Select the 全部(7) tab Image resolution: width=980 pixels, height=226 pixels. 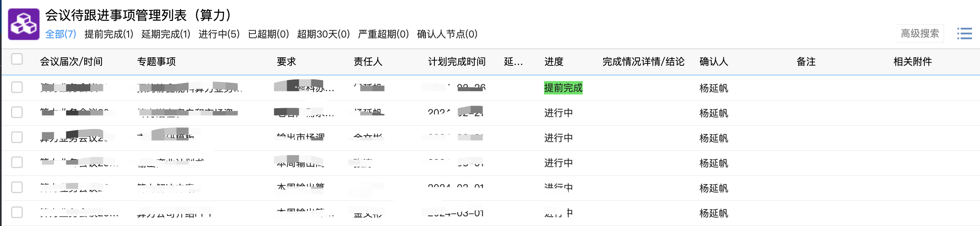pos(60,34)
